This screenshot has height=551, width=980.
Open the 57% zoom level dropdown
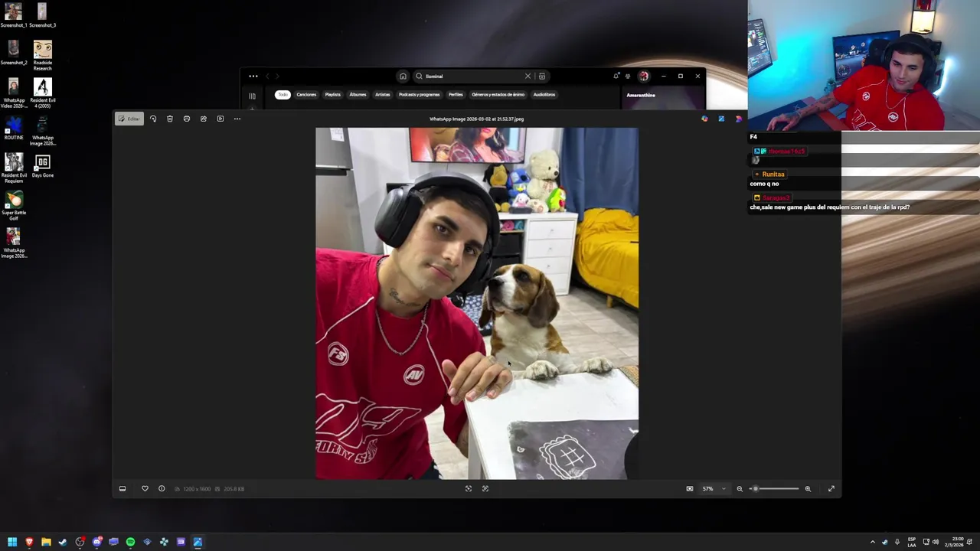(x=714, y=488)
